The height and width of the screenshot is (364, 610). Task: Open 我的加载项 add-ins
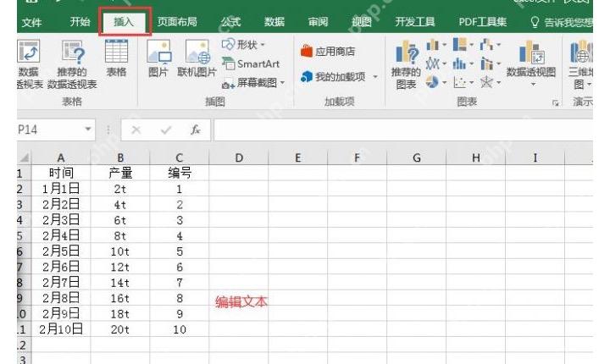click(x=334, y=77)
